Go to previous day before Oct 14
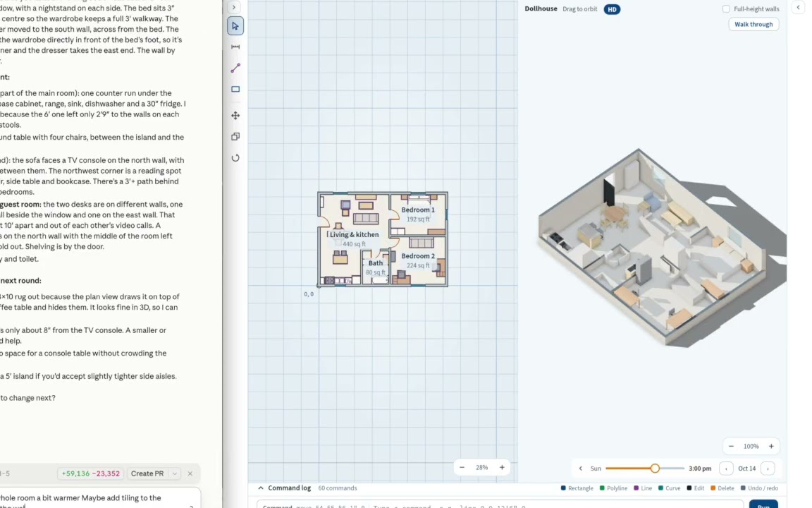This screenshot has height=508, width=812. [x=726, y=468]
